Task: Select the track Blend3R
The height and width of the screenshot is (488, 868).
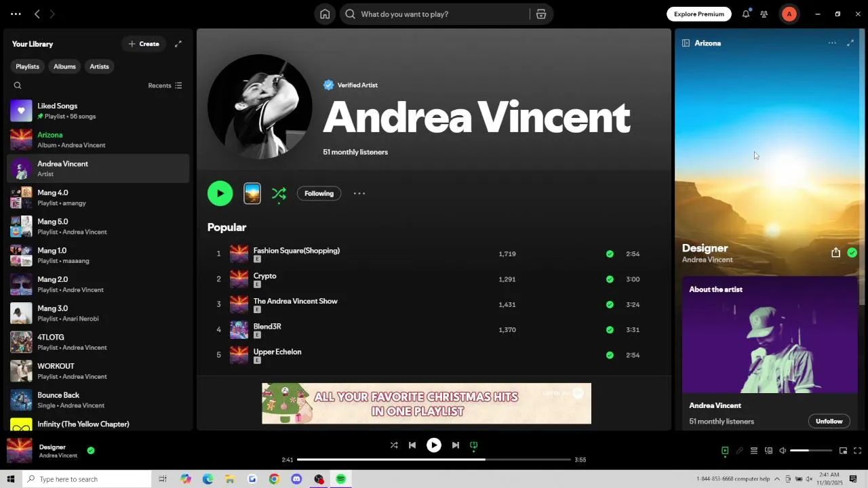Action: pyautogui.click(x=267, y=327)
